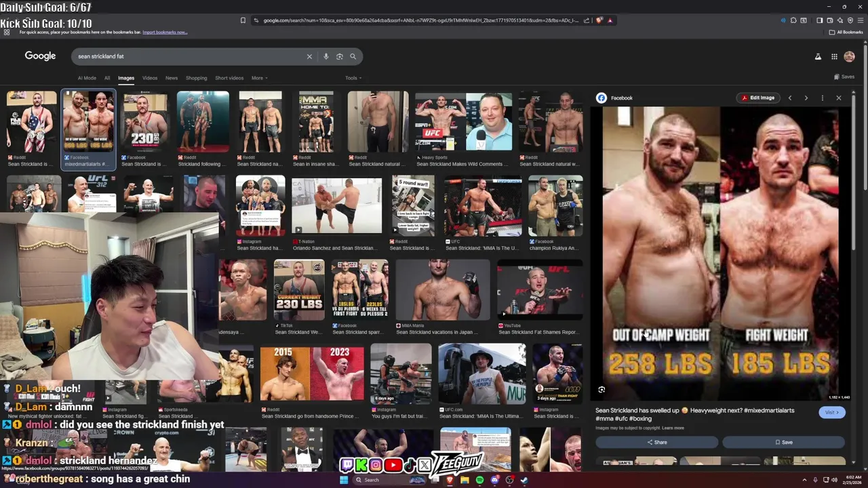Click the 'Import bookmarks now' link
868x488 pixels.
pos(164,32)
